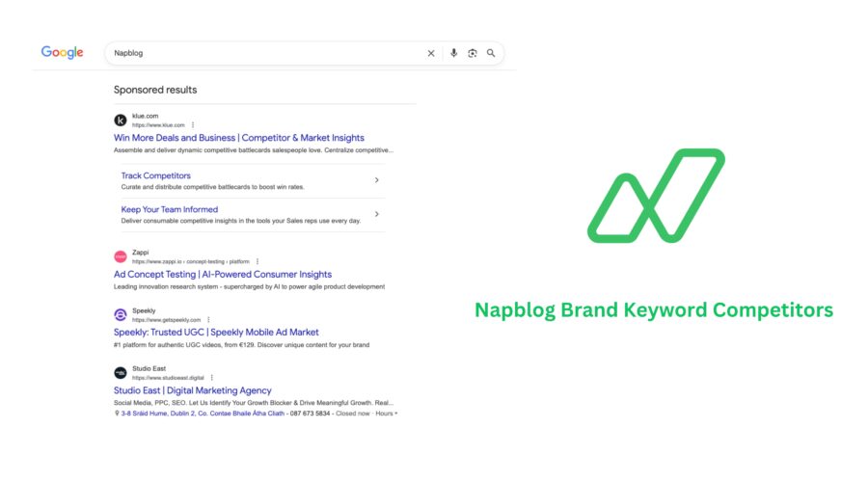Click Napblog Brand Keyword Competitors title
The height and width of the screenshot is (482, 868).
654,309
